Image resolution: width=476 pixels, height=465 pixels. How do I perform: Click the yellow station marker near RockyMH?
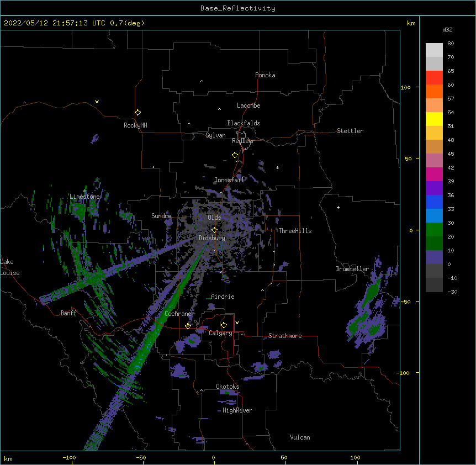[x=138, y=113]
